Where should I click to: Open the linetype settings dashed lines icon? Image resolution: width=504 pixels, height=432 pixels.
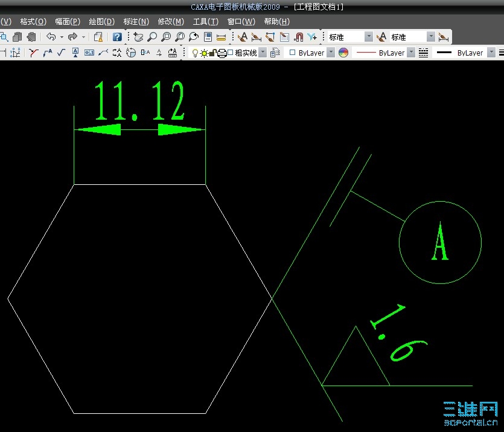coord(423,53)
